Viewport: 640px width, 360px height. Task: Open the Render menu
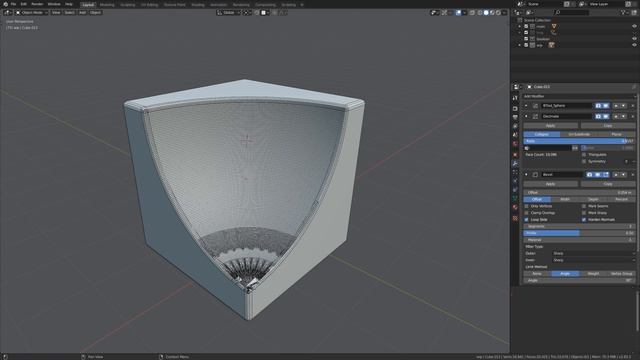click(x=37, y=4)
